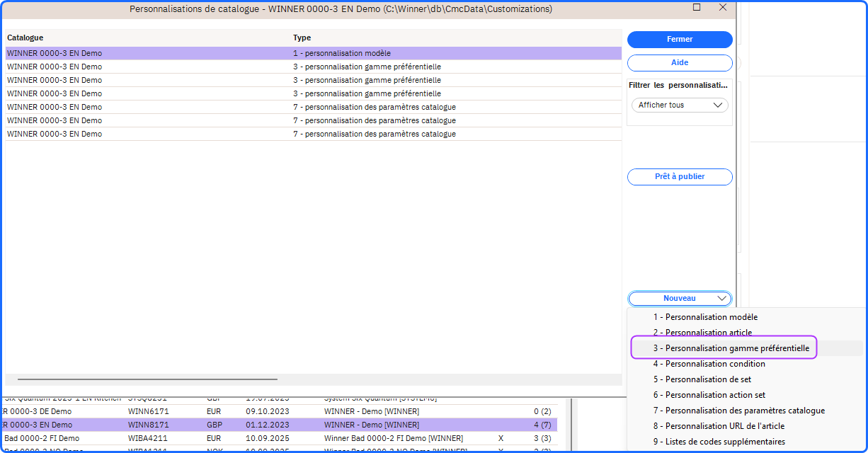Click the Prêt à publier button
868x453 pixels.
680,177
